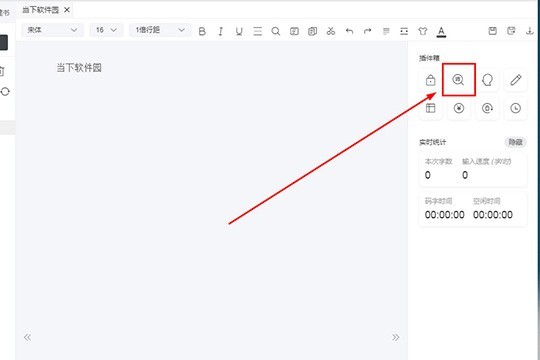Apply underline to selected text
This screenshot has height=360, width=540.
click(239, 31)
